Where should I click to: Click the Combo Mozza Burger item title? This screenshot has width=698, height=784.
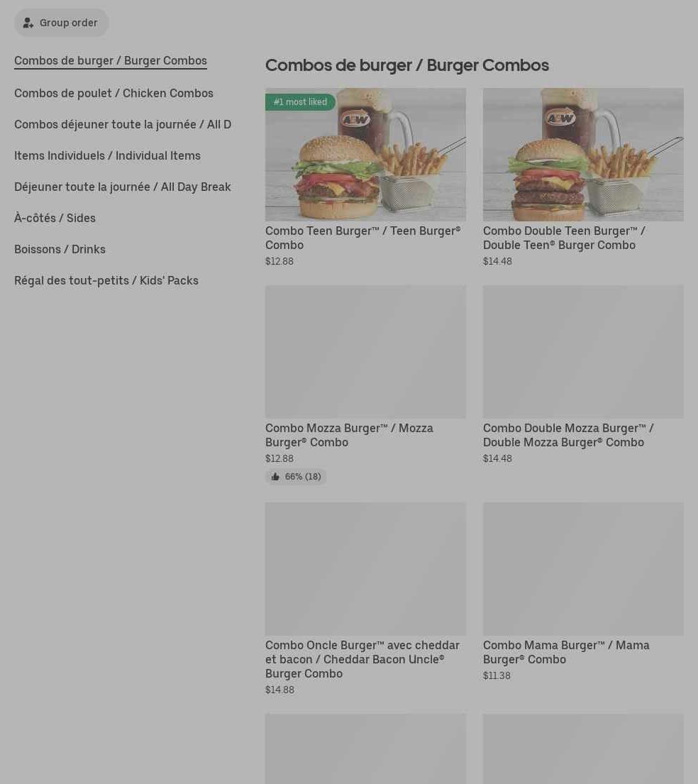(349, 436)
